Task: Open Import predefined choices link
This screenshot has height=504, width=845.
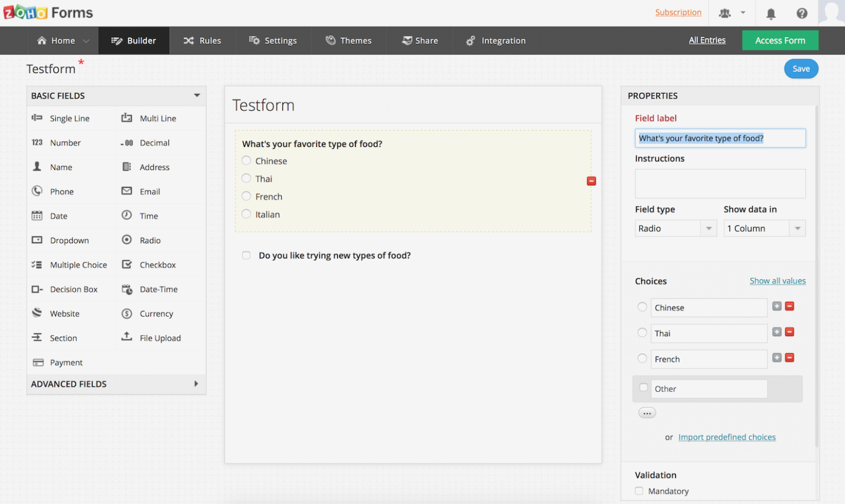Action: (727, 437)
